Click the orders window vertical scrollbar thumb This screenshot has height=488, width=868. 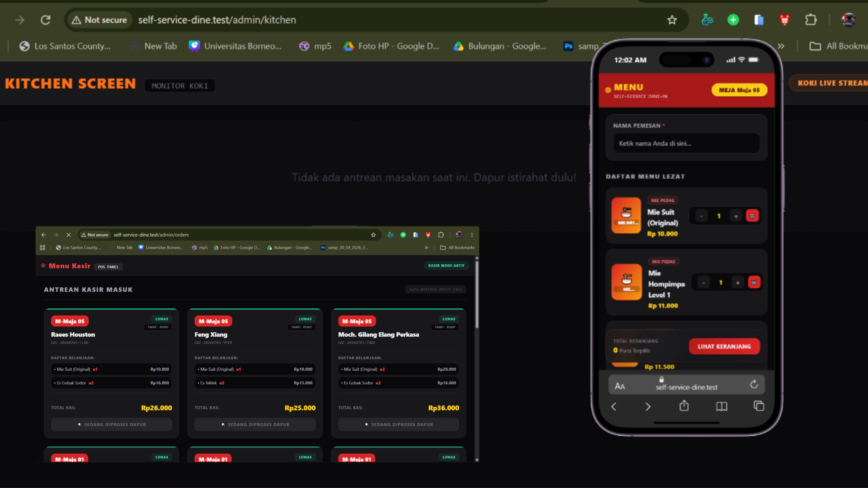(x=477, y=294)
